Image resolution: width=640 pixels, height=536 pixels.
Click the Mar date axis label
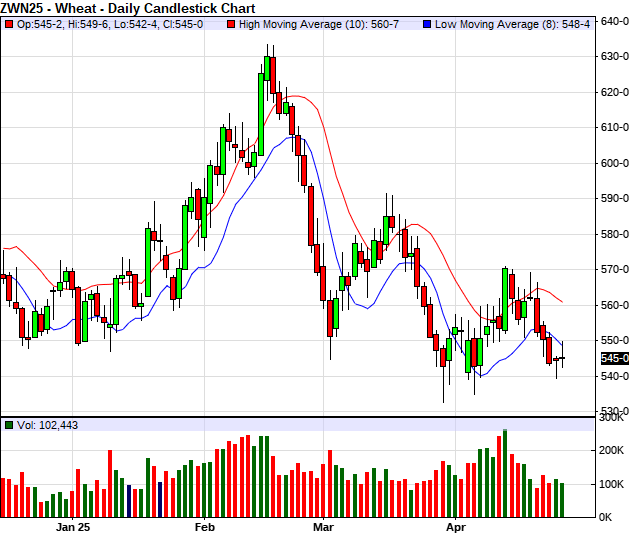pos(322,526)
